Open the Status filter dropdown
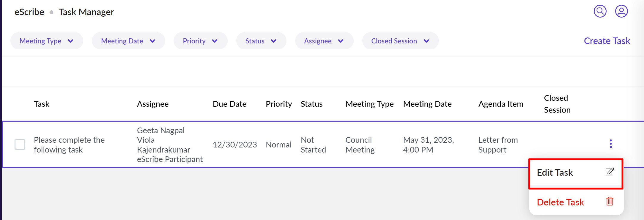Screen dimensions: 644x220 point(261,41)
